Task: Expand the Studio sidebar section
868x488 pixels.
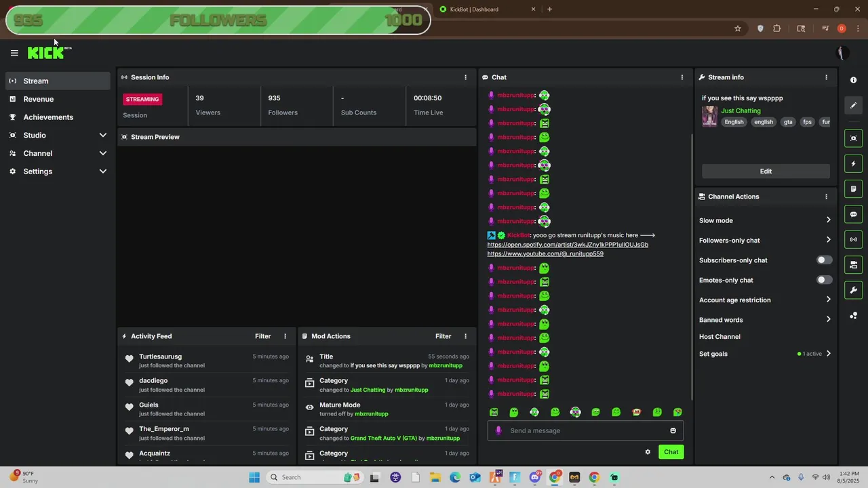Action: point(58,135)
